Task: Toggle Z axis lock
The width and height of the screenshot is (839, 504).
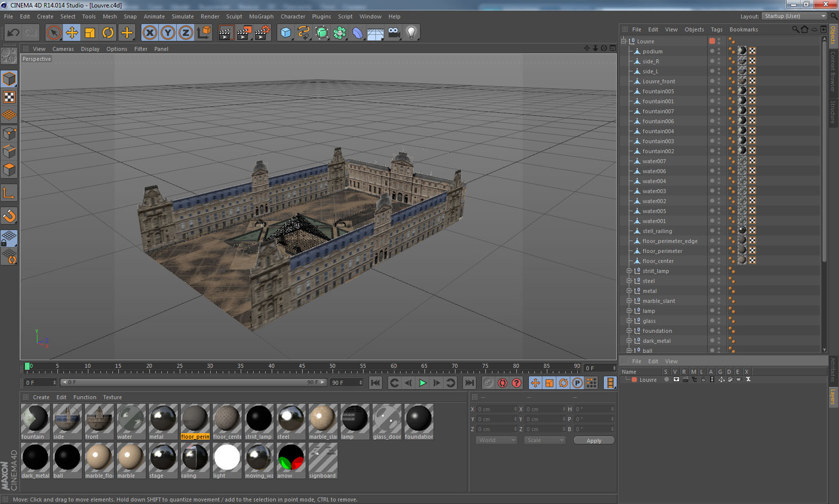Action: click(x=186, y=33)
